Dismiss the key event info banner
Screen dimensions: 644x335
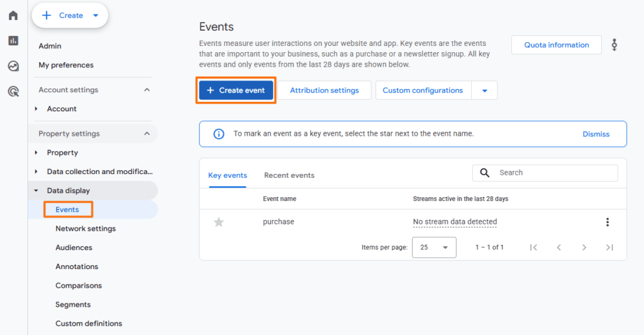point(596,135)
